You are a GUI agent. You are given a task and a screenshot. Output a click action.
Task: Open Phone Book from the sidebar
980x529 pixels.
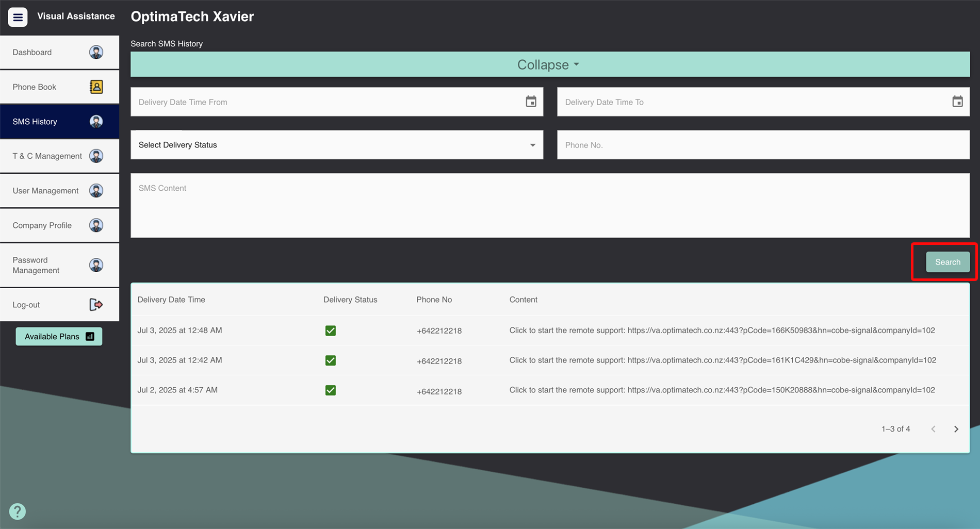(59, 87)
